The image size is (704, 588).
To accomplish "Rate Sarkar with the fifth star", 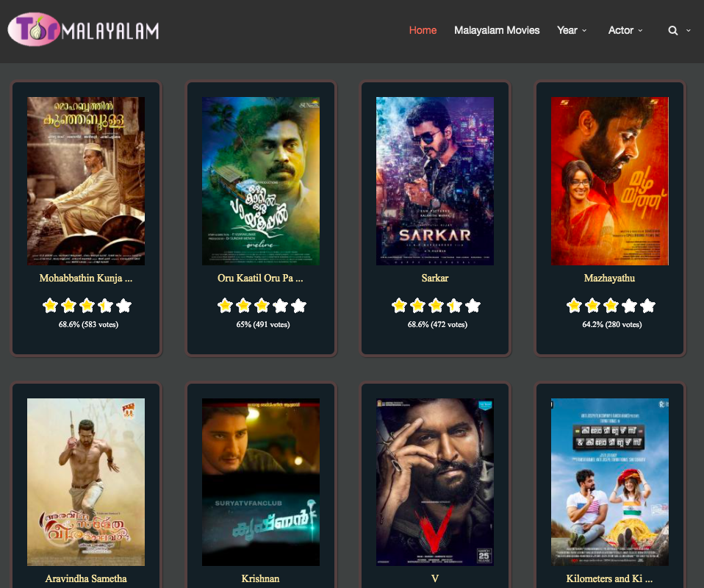I will 473,305.
